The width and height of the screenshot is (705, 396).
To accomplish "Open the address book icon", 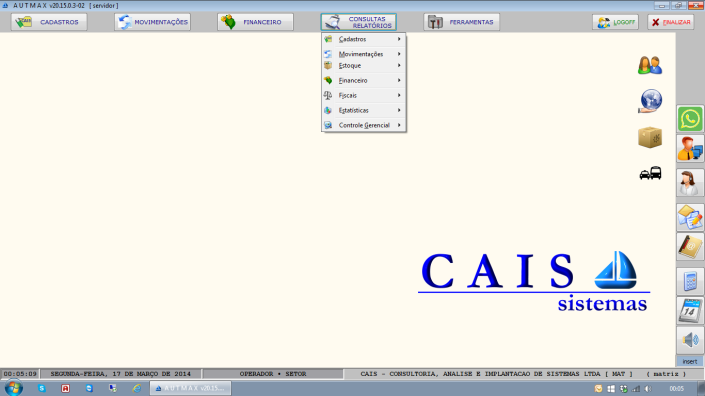I will click(x=690, y=247).
